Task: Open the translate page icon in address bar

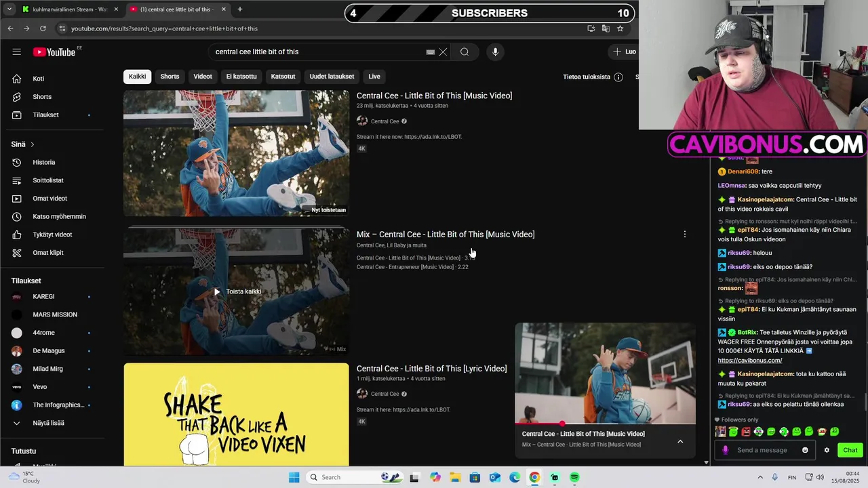Action: tap(606, 28)
